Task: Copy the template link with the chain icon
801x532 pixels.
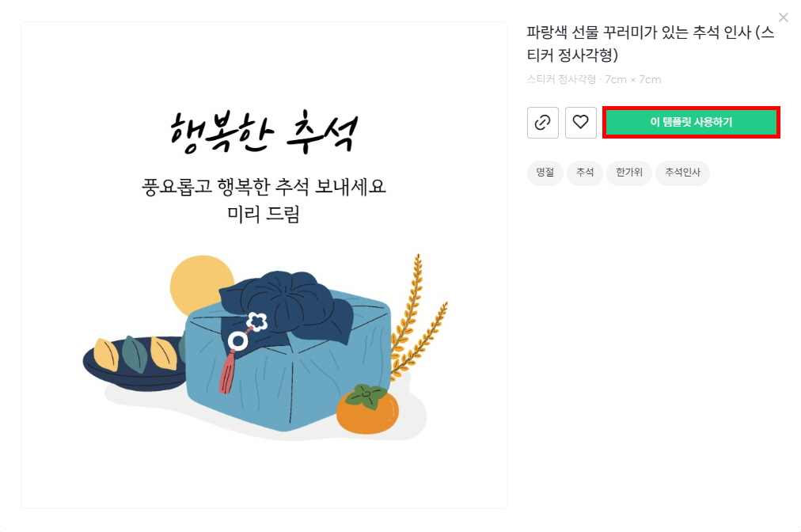Action: point(542,123)
